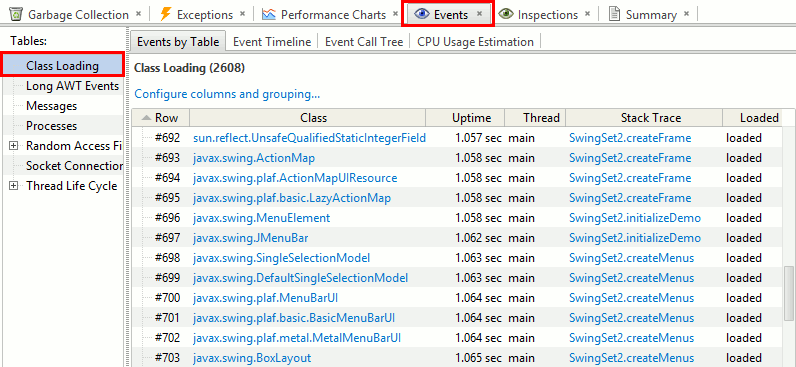Close the Garbage Collection tab
Image resolution: width=796 pixels, height=367 pixels.
(x=139, y=14)
